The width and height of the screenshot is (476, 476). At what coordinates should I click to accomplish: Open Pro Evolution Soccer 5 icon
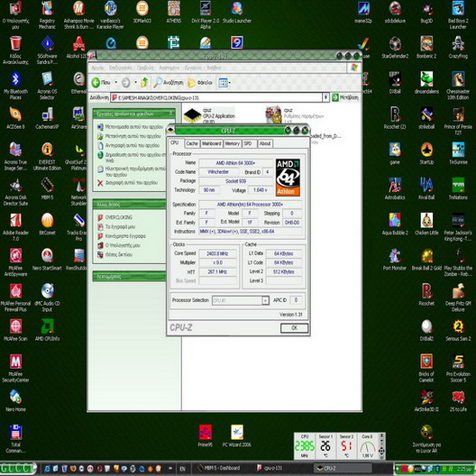click(458, 369)
